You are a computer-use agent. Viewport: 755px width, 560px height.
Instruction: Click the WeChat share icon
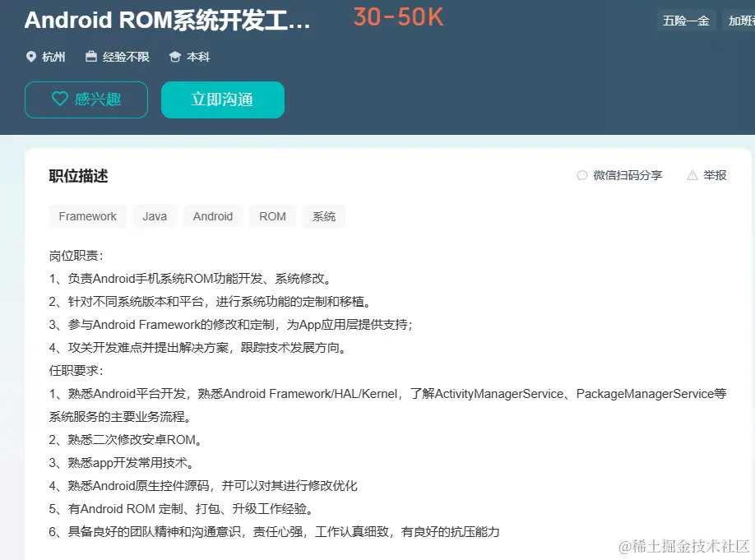point(582,175)
